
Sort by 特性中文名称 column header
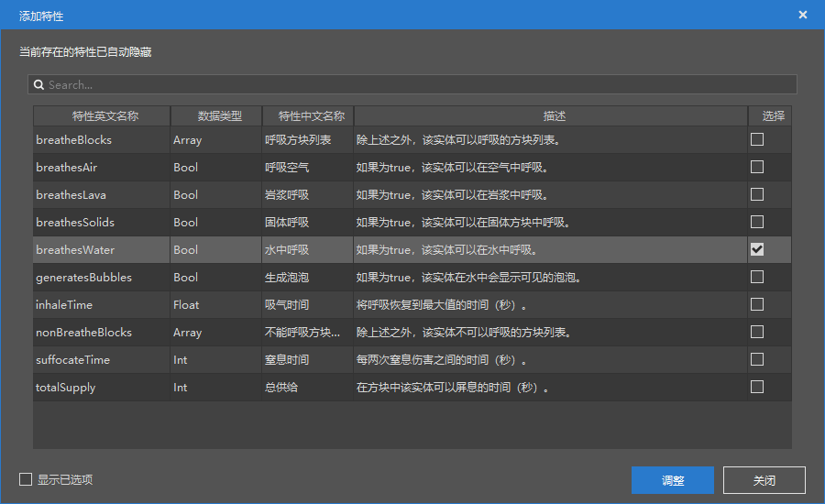click(308, 115)
